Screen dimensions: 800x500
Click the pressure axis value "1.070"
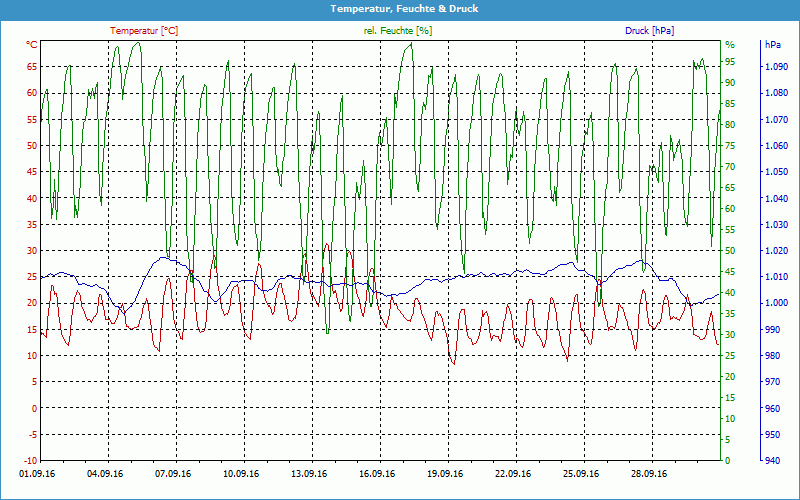777,119
